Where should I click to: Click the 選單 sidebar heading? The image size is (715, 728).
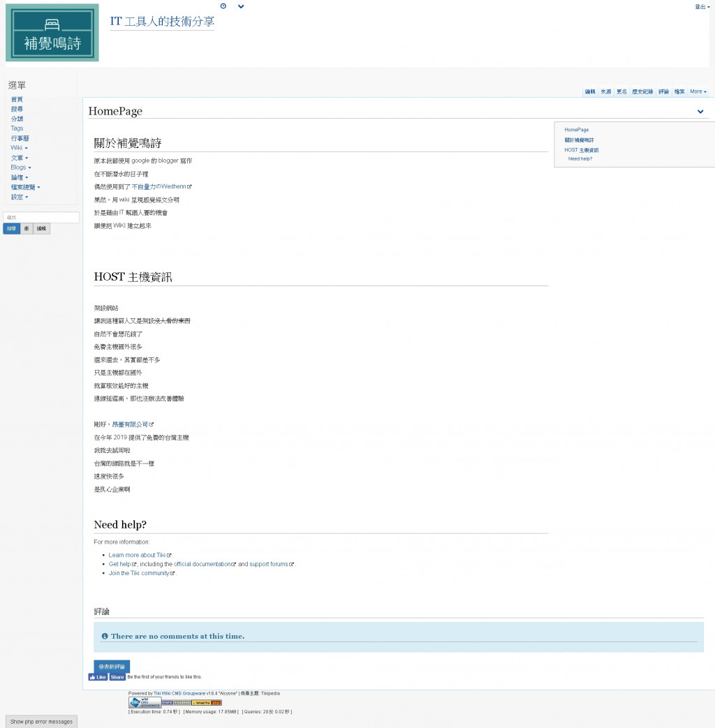point(17,85)
